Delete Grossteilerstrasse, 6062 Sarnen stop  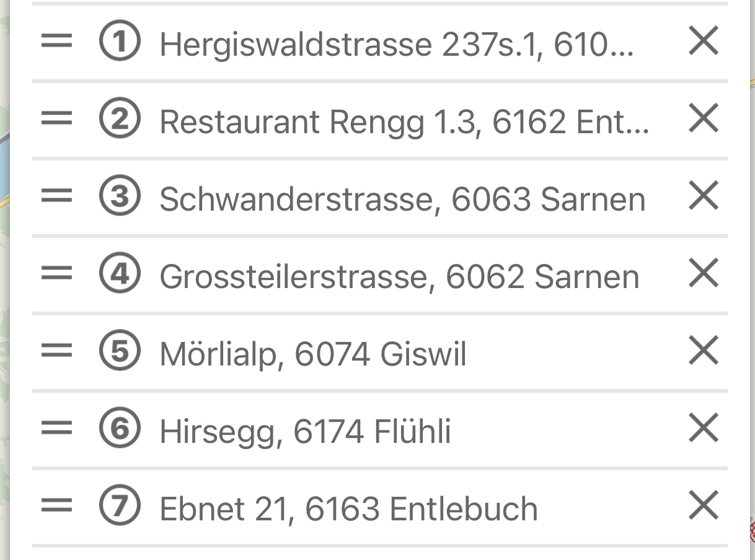[704, 273]
